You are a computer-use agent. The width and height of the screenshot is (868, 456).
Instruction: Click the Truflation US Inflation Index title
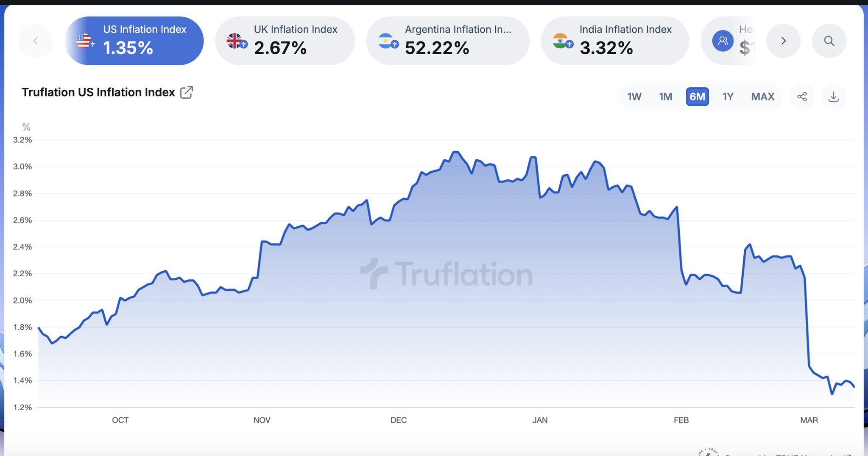pos(98,92)
